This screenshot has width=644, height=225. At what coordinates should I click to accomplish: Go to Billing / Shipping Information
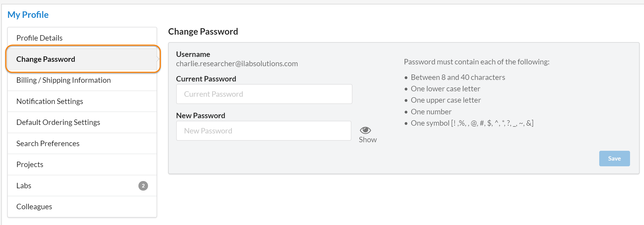tap(64, 80)
